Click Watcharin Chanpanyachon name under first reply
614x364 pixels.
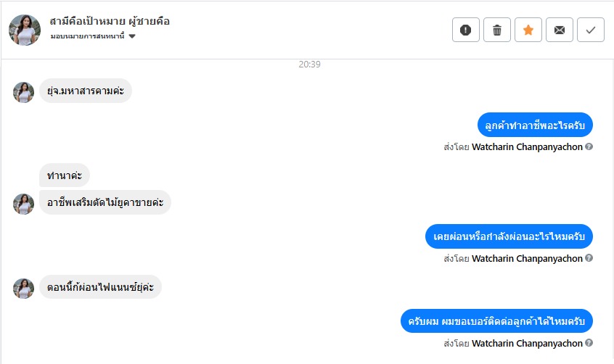(x=527, y=146)
